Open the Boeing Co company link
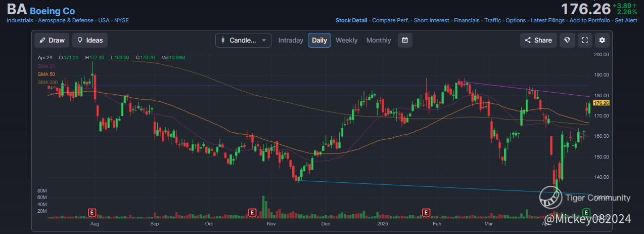This screenshot has width=644, height=234. 52,11
